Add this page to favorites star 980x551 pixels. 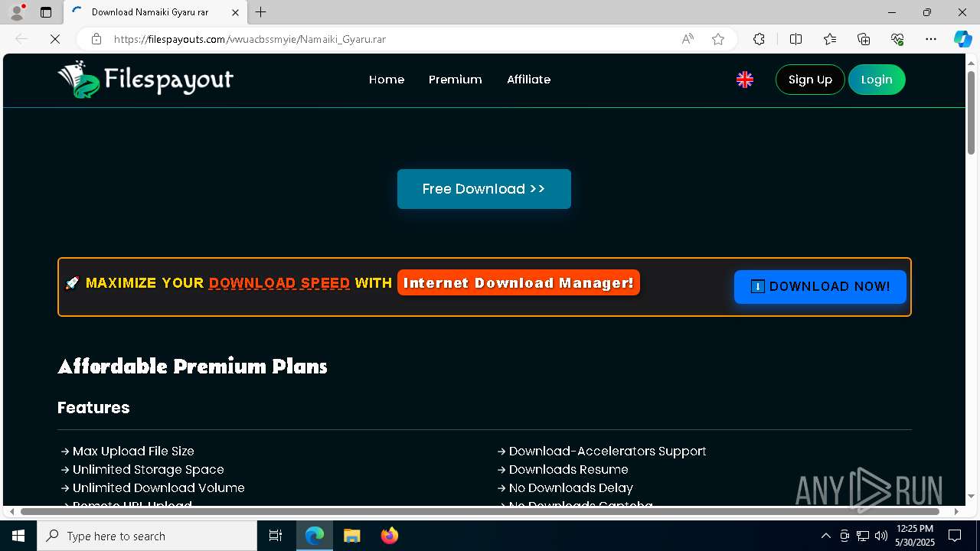coord(718,39)
